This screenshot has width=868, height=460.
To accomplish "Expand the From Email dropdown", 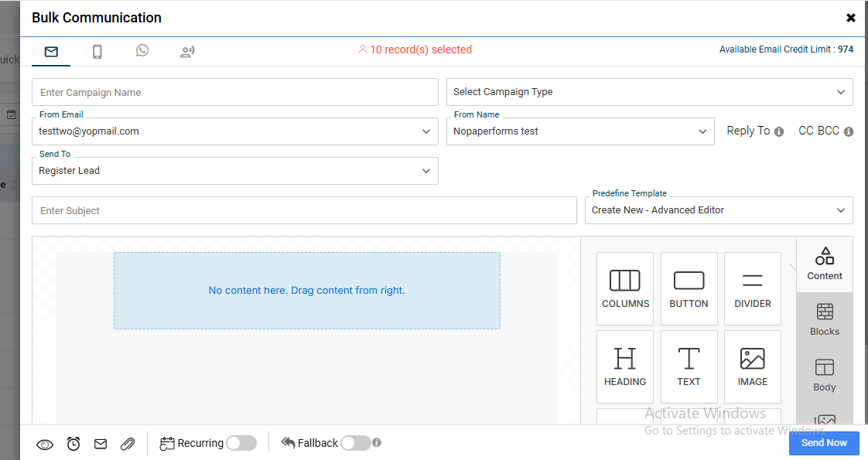I will coord(234,131).
